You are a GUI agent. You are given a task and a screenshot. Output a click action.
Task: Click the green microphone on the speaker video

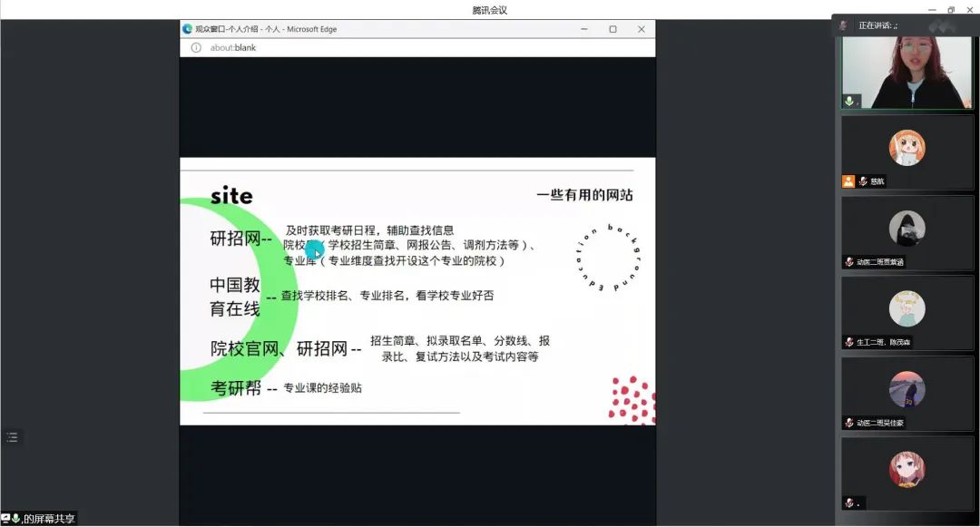(849, 102)
